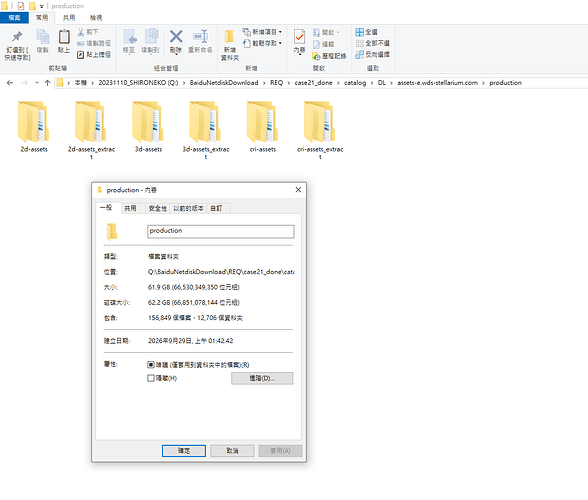Click Copy path (複製路徑) in ribbon

coord(94,44)
